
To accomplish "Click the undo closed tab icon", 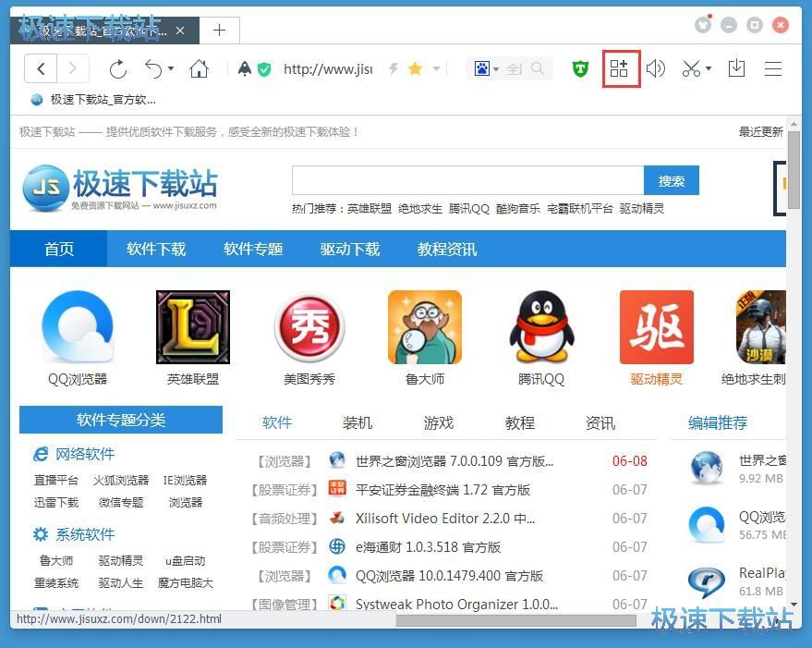I will (x=153, y=69).
